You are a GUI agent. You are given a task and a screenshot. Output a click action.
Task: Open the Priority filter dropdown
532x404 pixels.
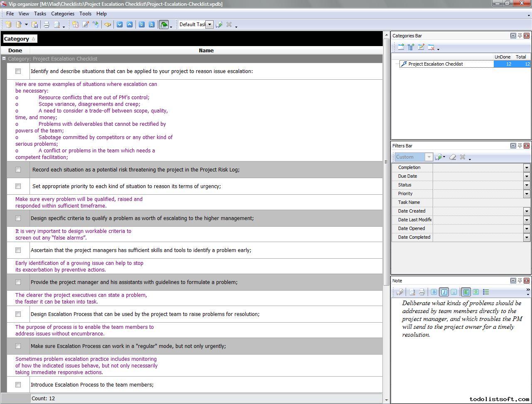527,193
